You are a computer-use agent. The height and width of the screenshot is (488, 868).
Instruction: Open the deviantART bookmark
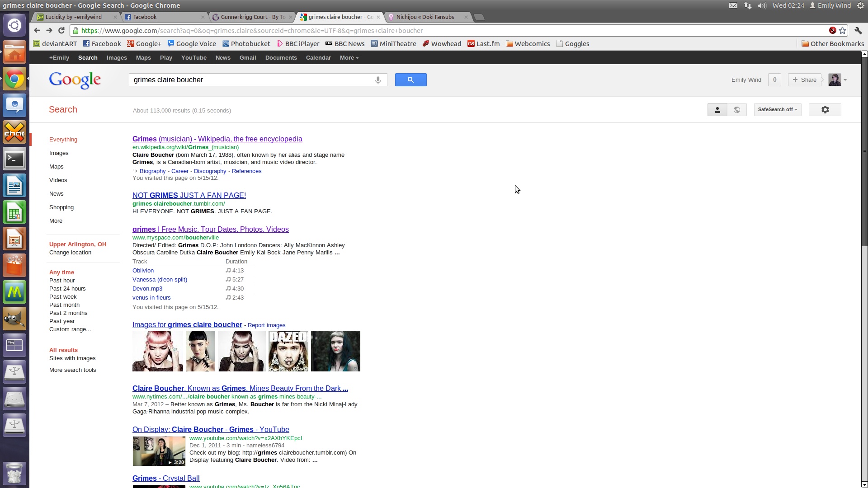point(55,44)
